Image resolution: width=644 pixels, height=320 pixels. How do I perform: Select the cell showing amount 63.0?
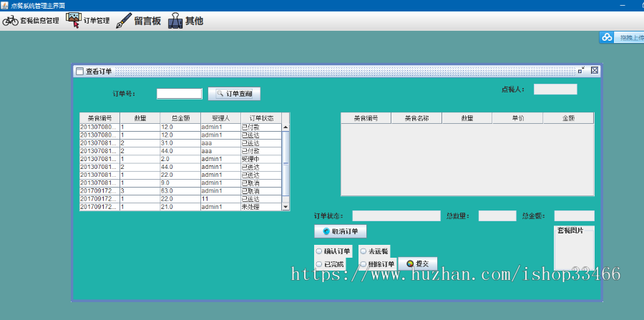coord(180,191)
